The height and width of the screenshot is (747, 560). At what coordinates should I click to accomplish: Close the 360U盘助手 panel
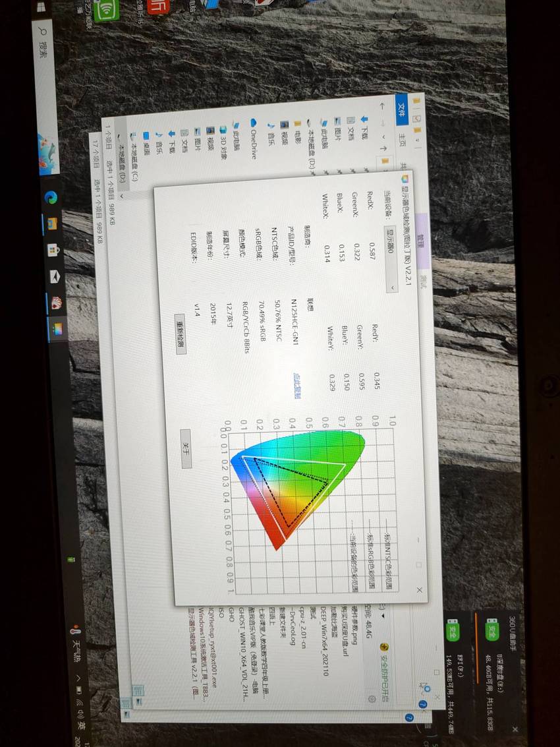click(x=515, y=729)
